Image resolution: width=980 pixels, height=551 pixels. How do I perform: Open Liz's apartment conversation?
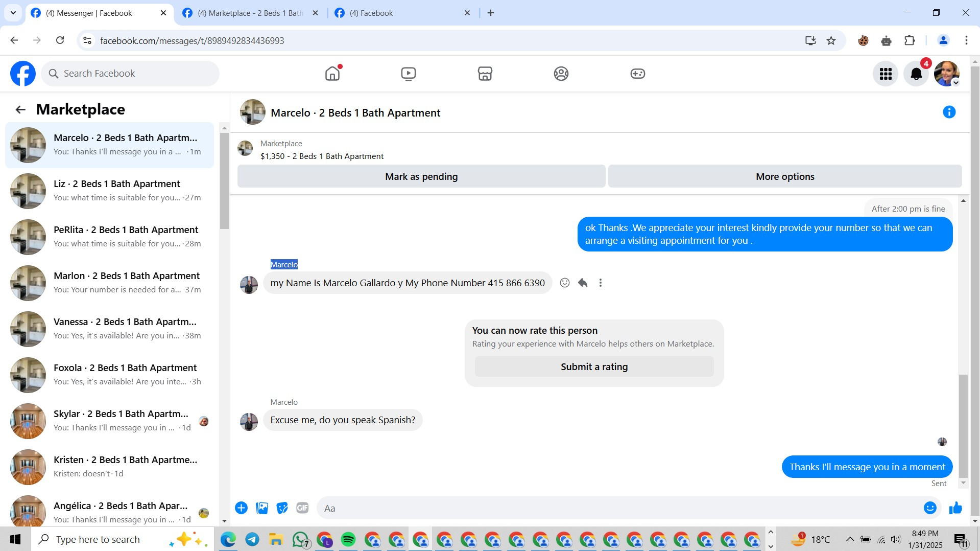pos(109,191)
